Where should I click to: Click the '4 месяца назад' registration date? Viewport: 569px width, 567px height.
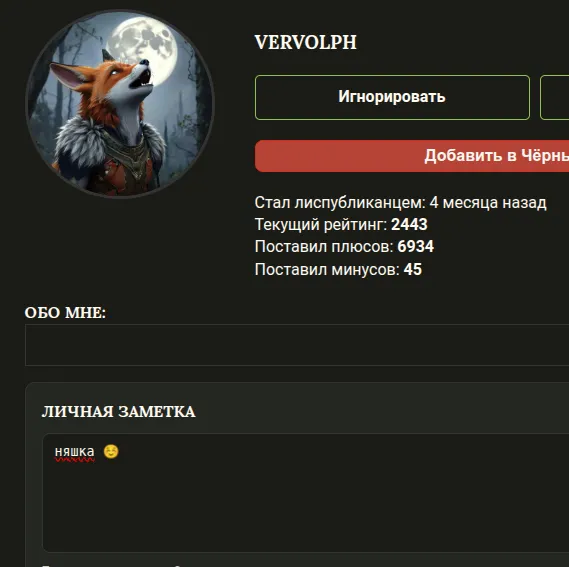click(488, 203)
